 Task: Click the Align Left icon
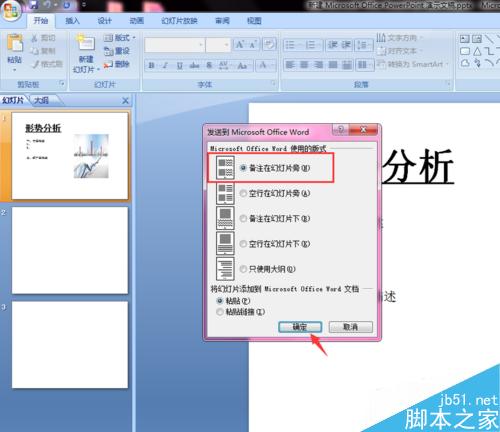coord(290,64)
